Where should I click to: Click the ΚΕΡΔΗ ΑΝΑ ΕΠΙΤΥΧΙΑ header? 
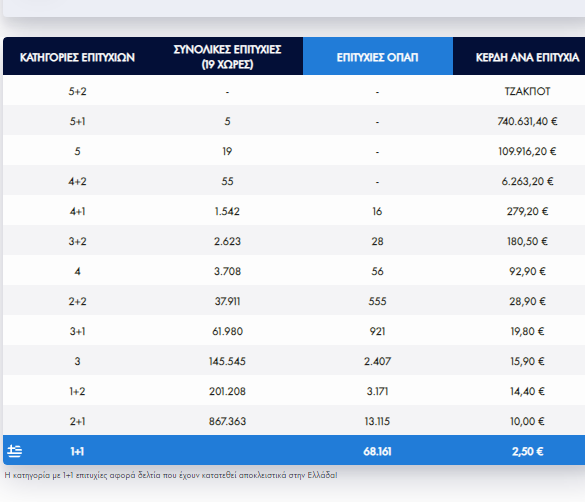(x=527, y=57)
